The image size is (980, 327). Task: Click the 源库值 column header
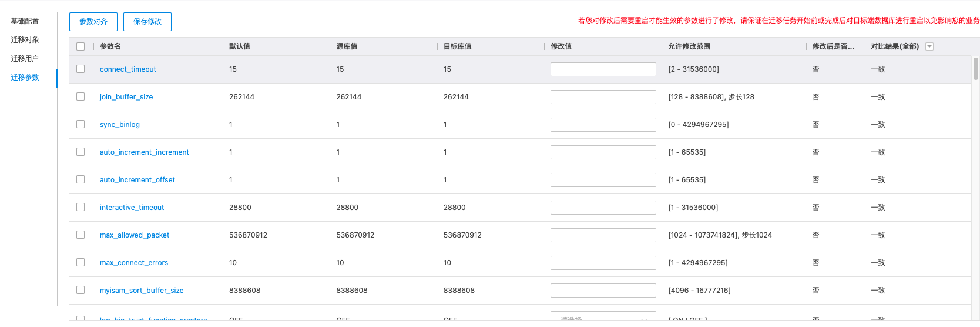[x=347, y=46]
